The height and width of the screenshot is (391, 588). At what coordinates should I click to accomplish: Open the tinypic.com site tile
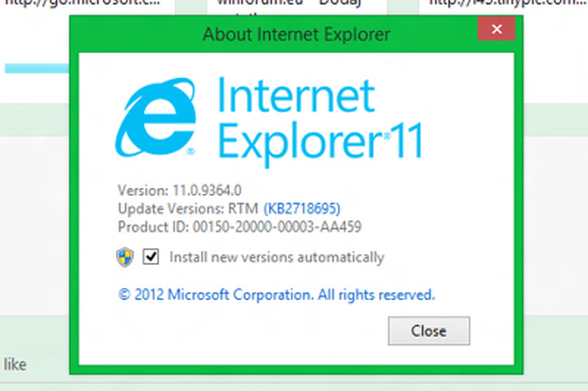504,4
